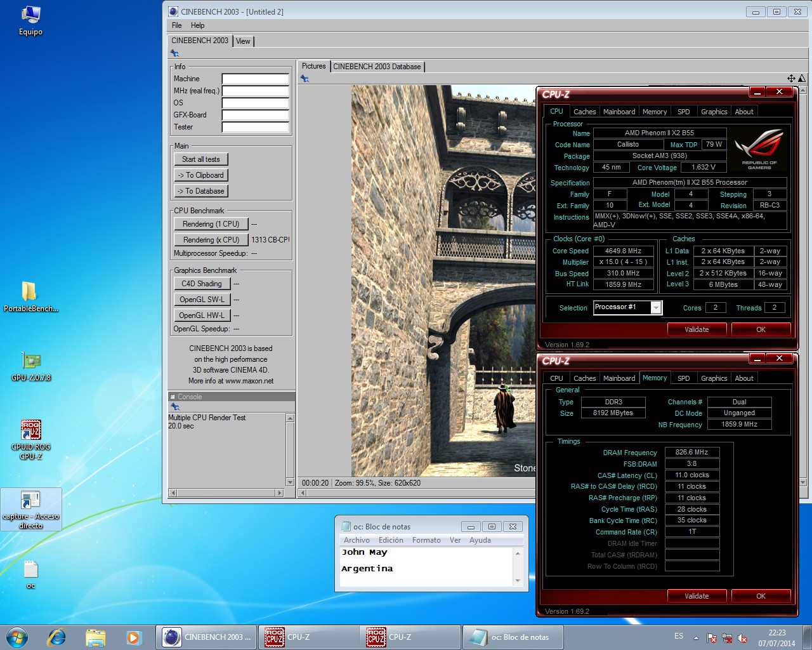Open the GPU-Z.0.7.8 desktop icon
The height and width of the screenshot is (650, 812).
pos(30,366)
